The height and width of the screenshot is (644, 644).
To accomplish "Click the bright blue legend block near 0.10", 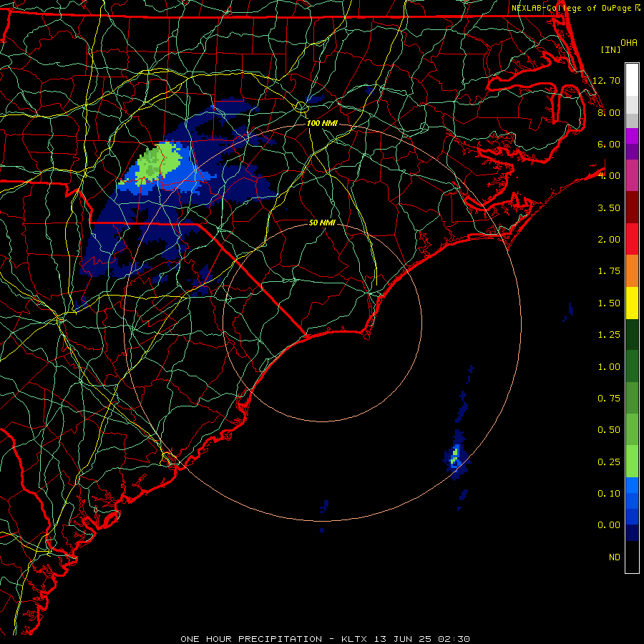I will [x=632, y=485].
